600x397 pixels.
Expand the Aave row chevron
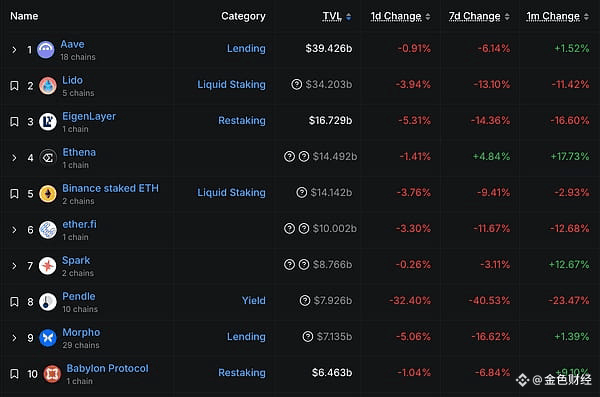(x=14, y=50)
